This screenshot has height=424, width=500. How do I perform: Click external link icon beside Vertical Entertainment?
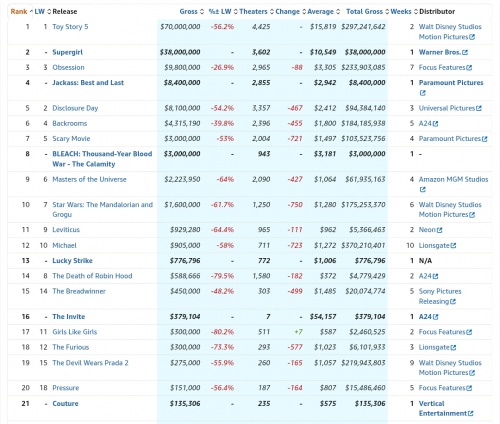pos(470,414)
